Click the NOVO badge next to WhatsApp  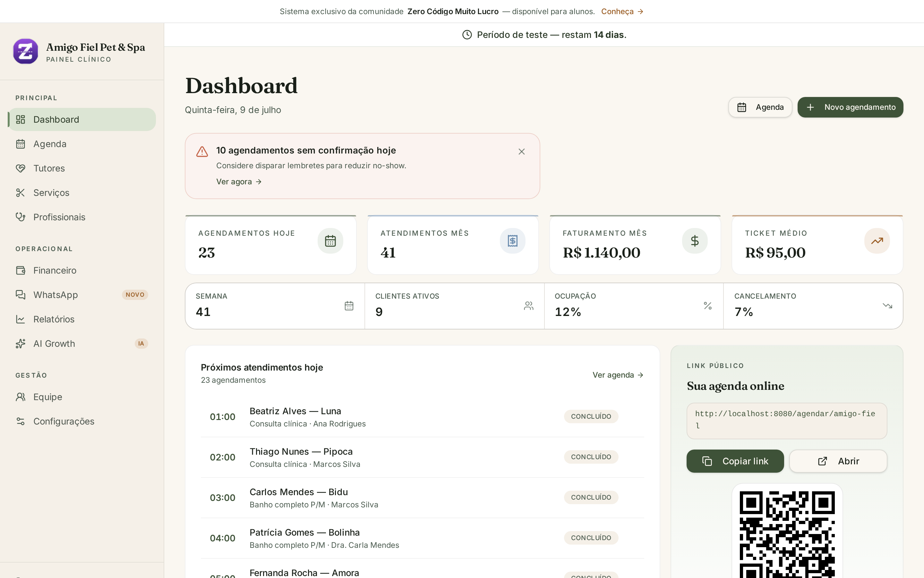coord(135,295)
